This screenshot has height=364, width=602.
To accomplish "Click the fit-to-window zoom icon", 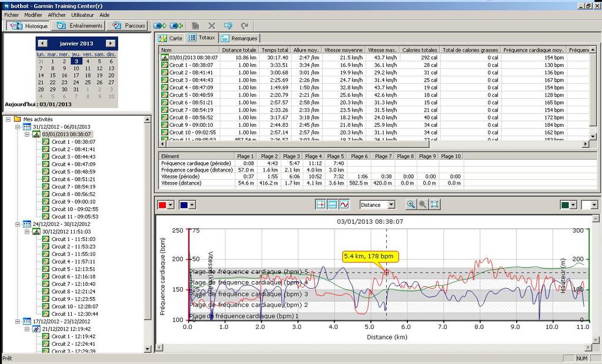I will [x=434, y=204].
